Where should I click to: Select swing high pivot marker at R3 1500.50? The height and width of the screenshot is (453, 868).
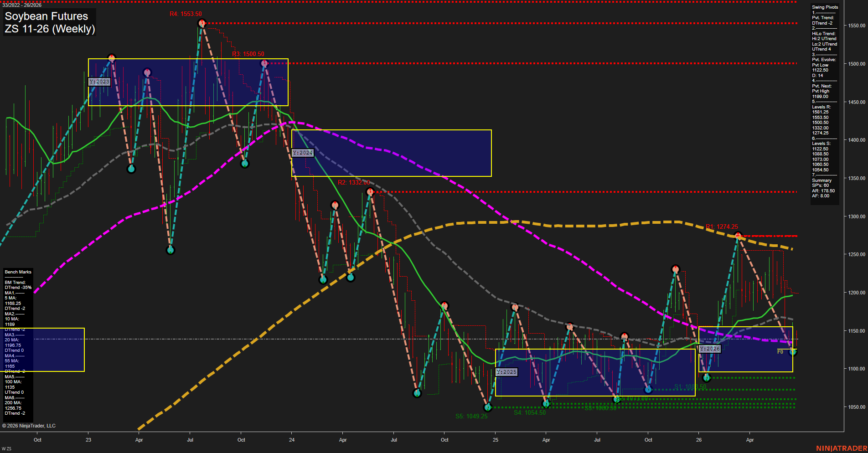pyautogui.click(x=264, y=64)
